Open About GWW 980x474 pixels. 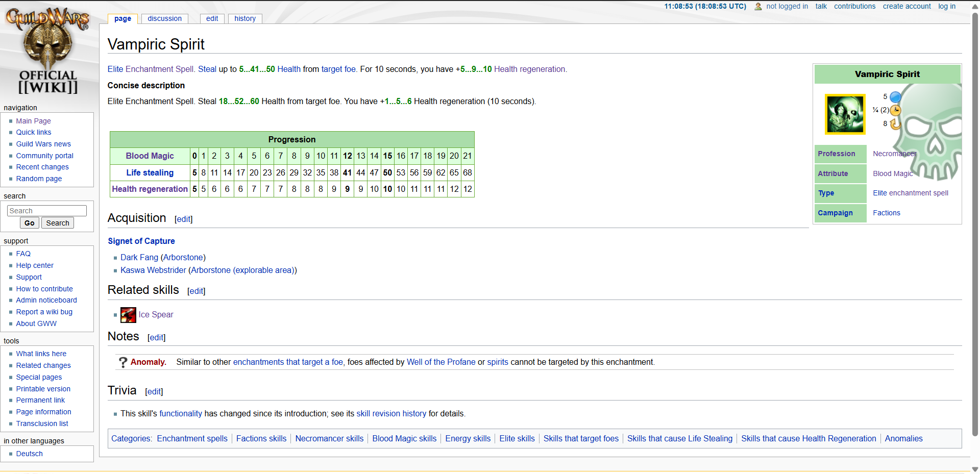point(36,323)
